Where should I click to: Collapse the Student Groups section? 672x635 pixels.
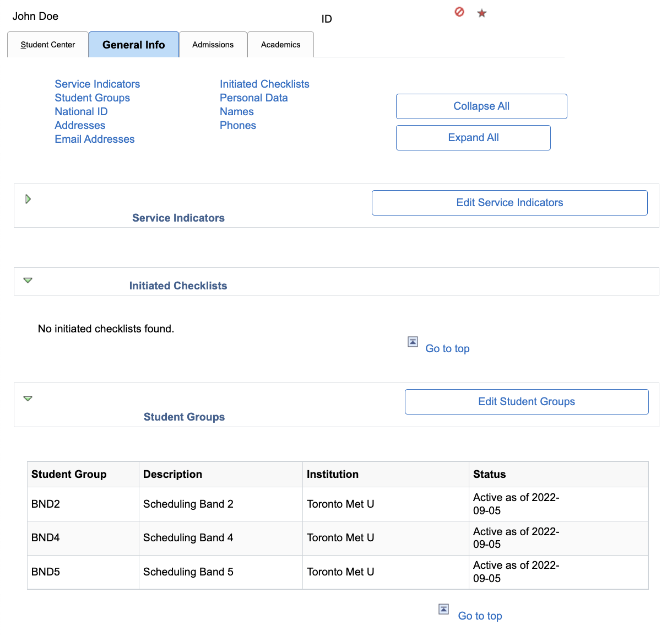[x=28, y=399]
